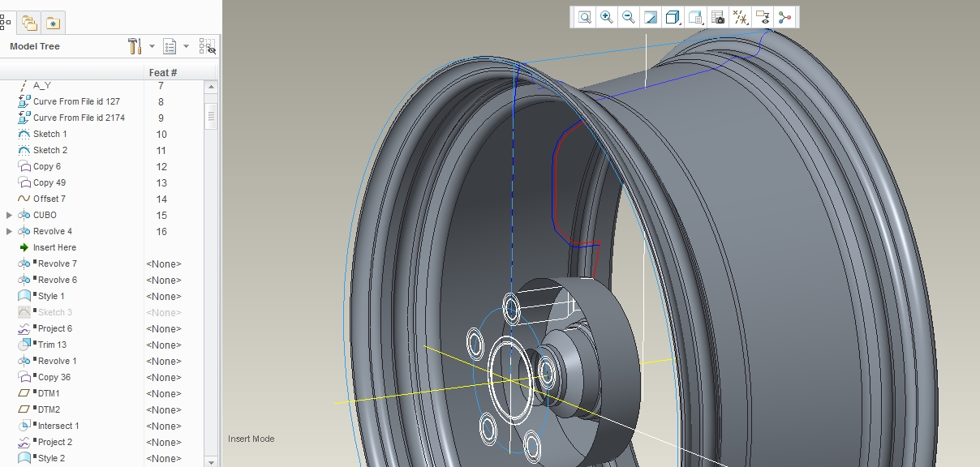980x467 pixels.
Task: Expand the CUBO feature node
Action: (x=9, y=215)
